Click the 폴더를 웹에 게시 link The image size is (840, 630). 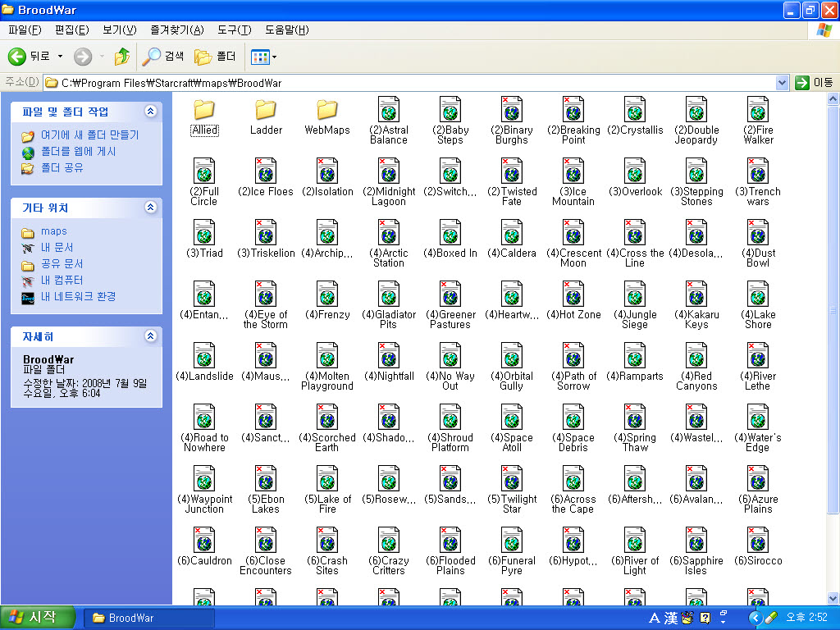pyautogui.click(x=78, y=152)
